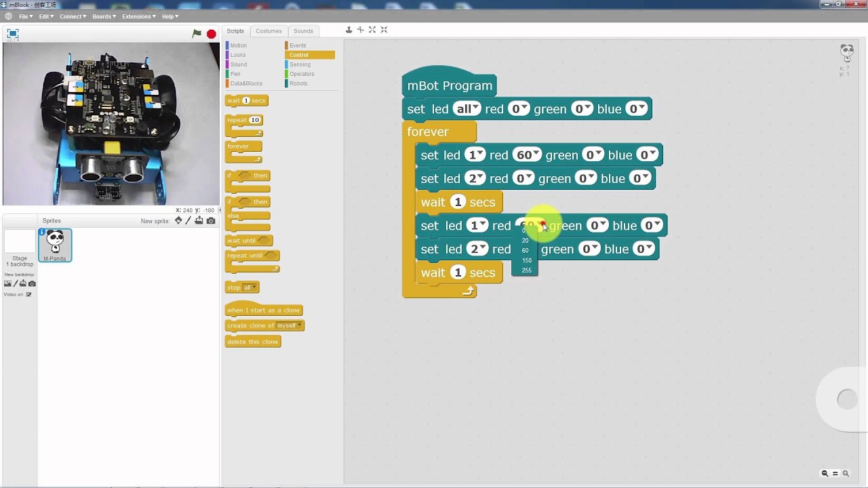Select the shrink sprite tool
The width and height of the screenshot is (868, 488).
coord(384,30)
